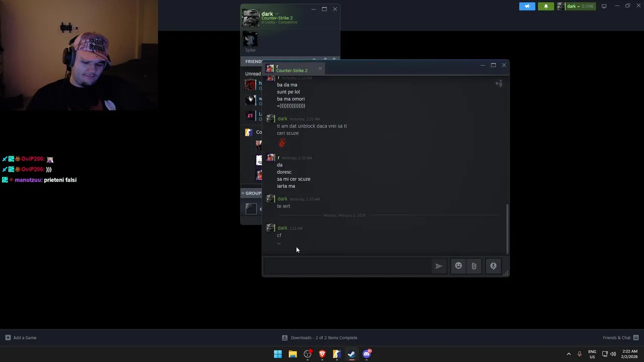The height and width of the screenshot is (362, 644).
Task: Open dark account dropdown in Steam header
Action: (x=576, y=6)
